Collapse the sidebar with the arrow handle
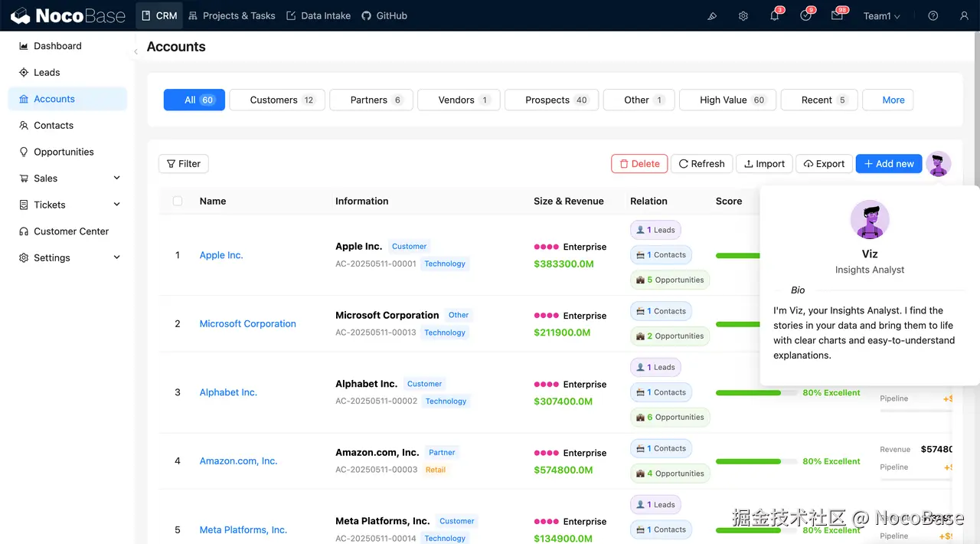The image size is (980, 544). click(136, 52)
